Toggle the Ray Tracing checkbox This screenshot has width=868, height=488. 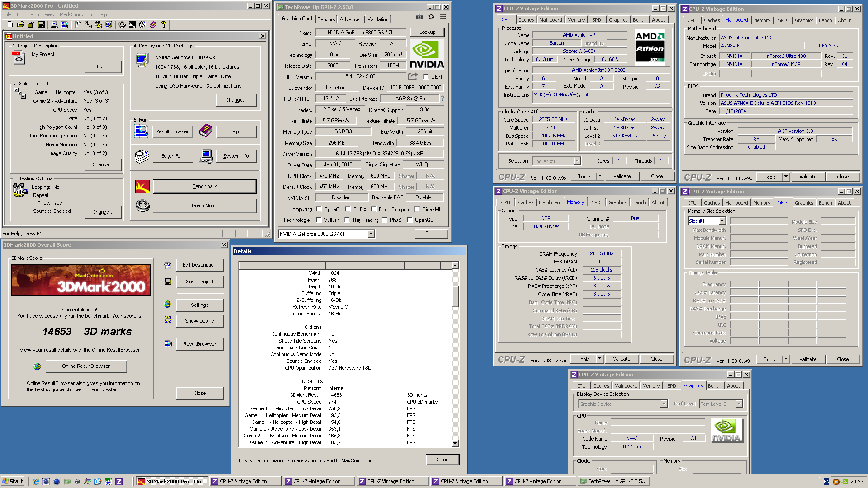(347, 220)
